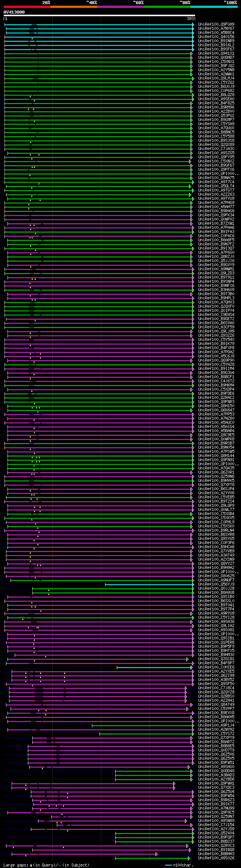
Task: Select the UniRef100_C5YS72 label
Action: pos(216,734)
